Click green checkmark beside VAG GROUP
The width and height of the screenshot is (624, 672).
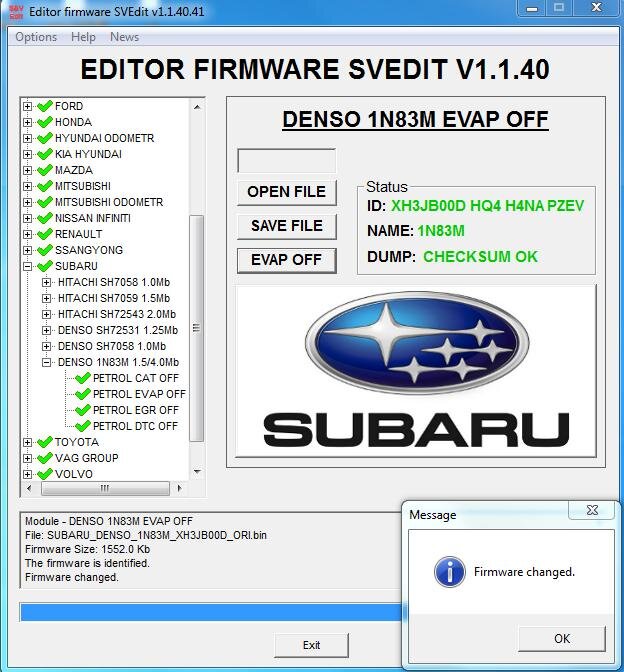(x=45, y=458)
